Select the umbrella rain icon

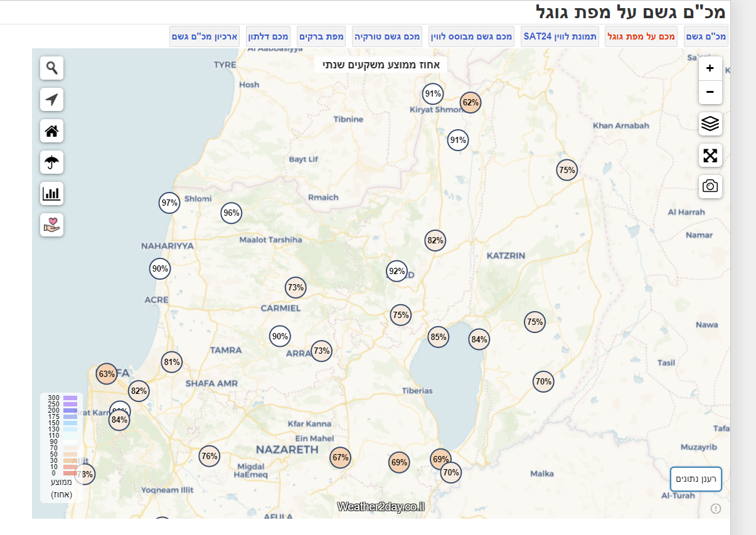(x=51, y=162)
